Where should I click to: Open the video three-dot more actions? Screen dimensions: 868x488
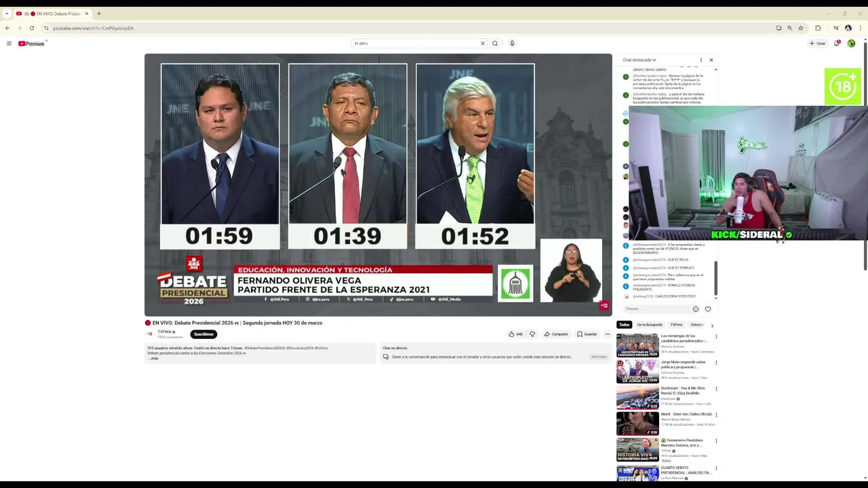(608, 334)
